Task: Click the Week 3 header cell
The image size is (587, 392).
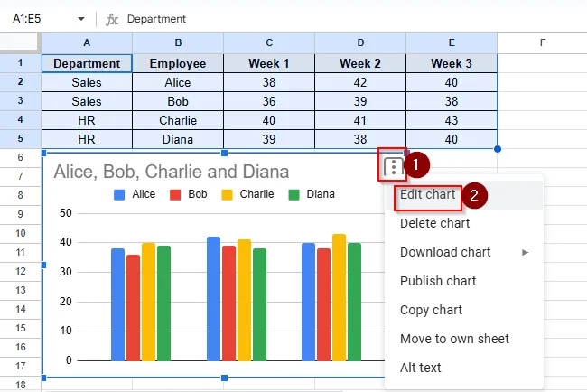Action: pos(452,63)
